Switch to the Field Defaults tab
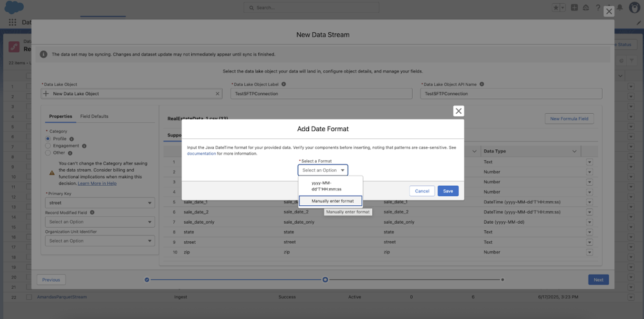The width and height of the screenshot is (644, 319). click(x=94, y=116)
